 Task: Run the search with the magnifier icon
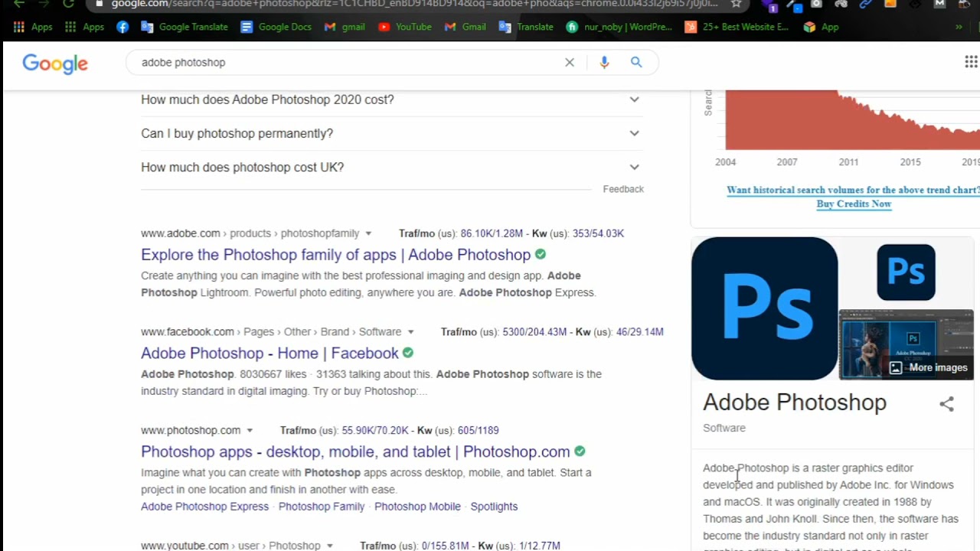636,62
